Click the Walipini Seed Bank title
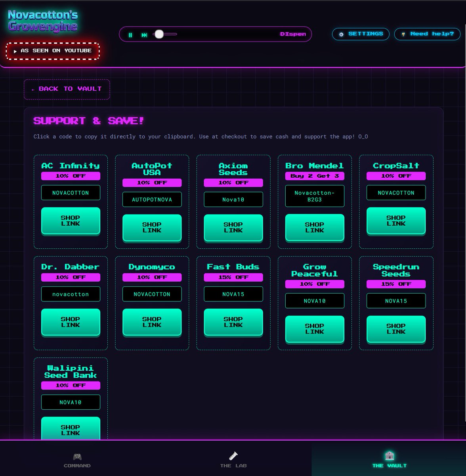466x476 pixels. click(x=71, y=372)
